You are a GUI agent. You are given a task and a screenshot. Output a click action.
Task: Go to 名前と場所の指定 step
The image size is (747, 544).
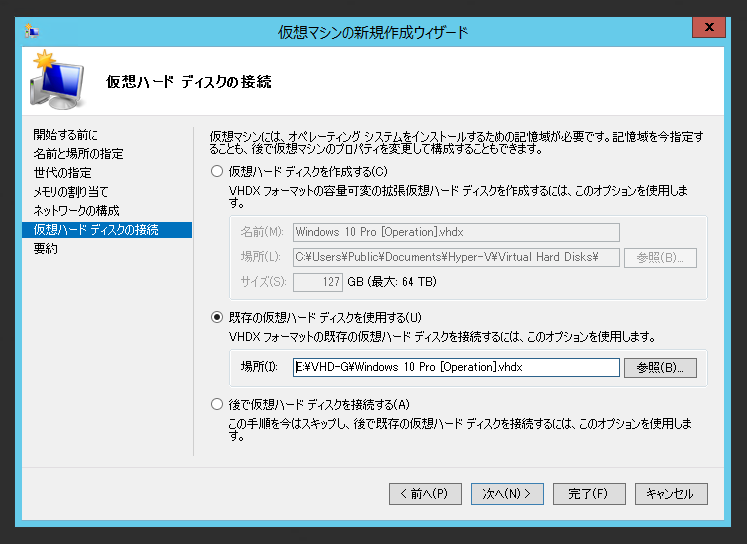(x=78, y=154)
